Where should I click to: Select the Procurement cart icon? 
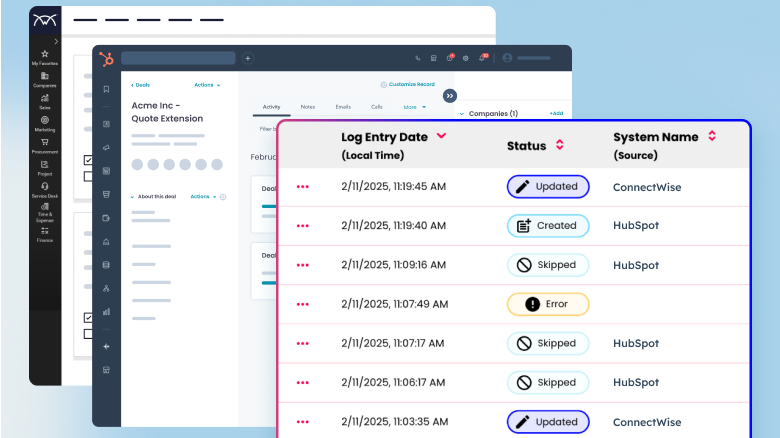tap(45, 144)
